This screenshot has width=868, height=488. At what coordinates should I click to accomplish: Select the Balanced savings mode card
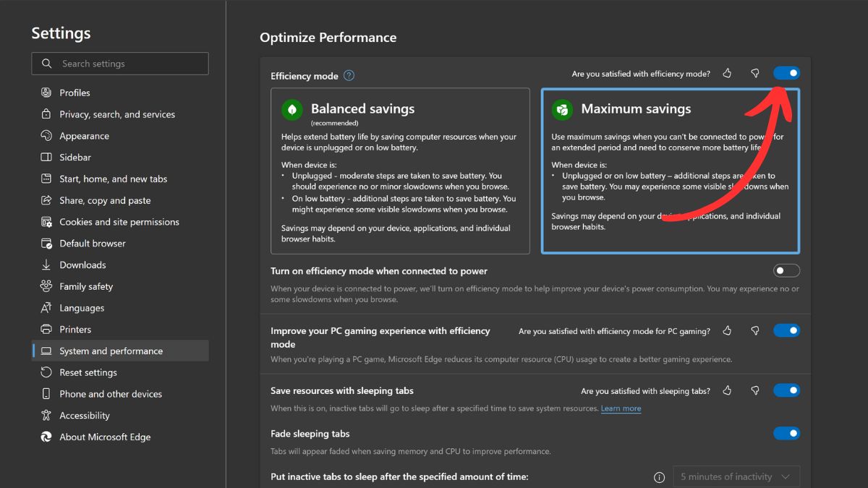tap(400, 171)
